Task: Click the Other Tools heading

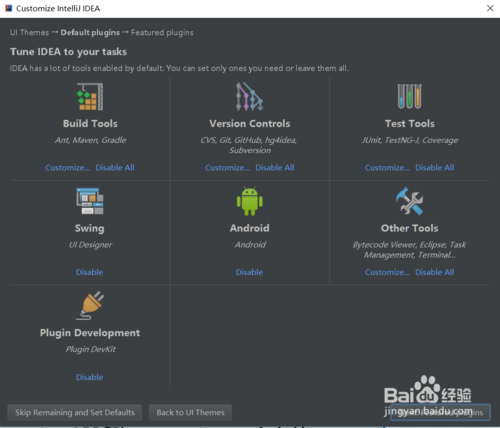Action: tap(409, 228)
